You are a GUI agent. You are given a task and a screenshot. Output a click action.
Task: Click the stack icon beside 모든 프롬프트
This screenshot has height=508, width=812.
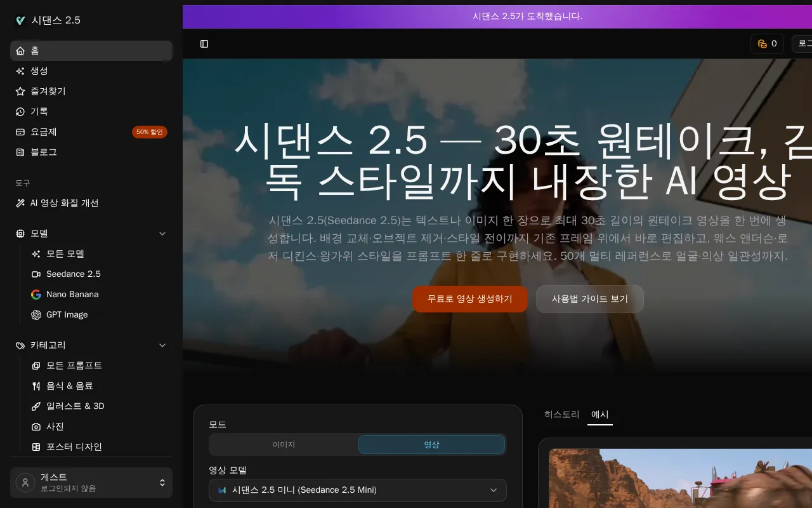point(36,366)
